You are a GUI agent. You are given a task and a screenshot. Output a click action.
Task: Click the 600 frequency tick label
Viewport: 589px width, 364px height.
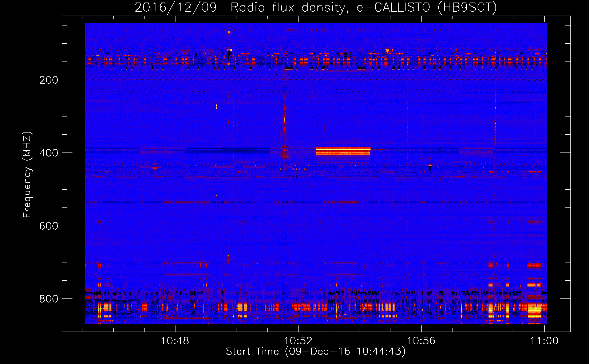click(49, 226)
